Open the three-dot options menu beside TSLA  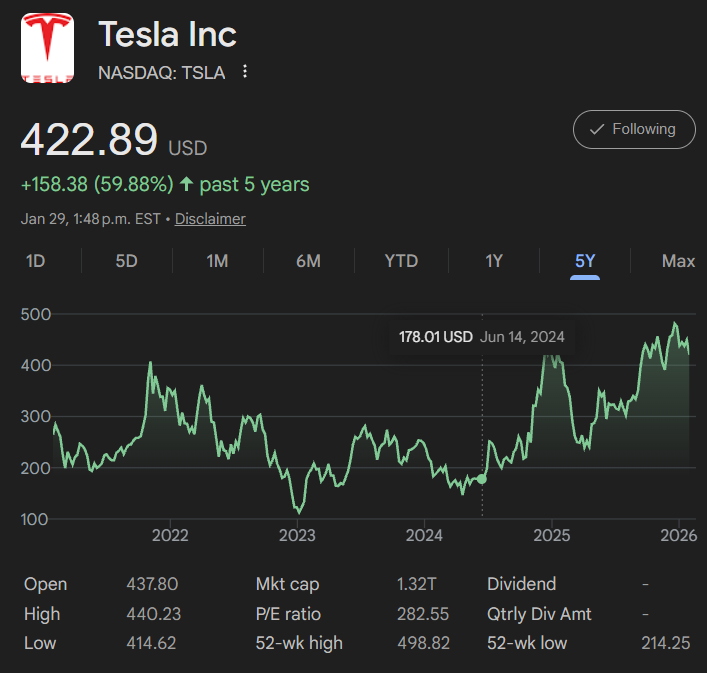(x=245, y=72)
